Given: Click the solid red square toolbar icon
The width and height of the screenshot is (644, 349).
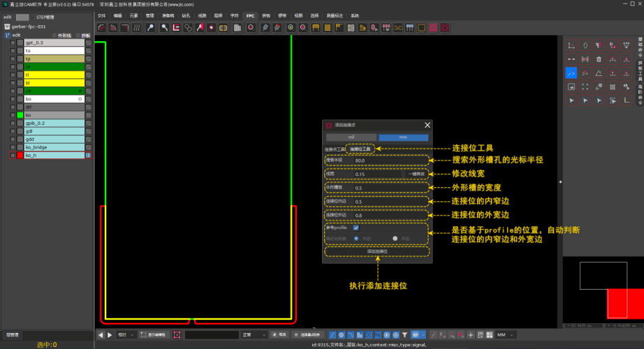Looking at the screenshot, I should pyautogui.click(x=433, y=28).
